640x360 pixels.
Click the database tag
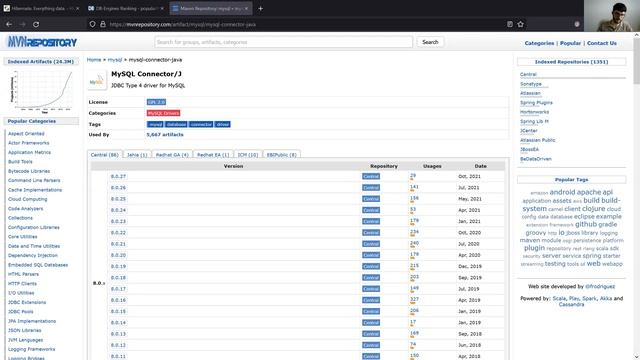pyautogui.click(x=176, y=124)
